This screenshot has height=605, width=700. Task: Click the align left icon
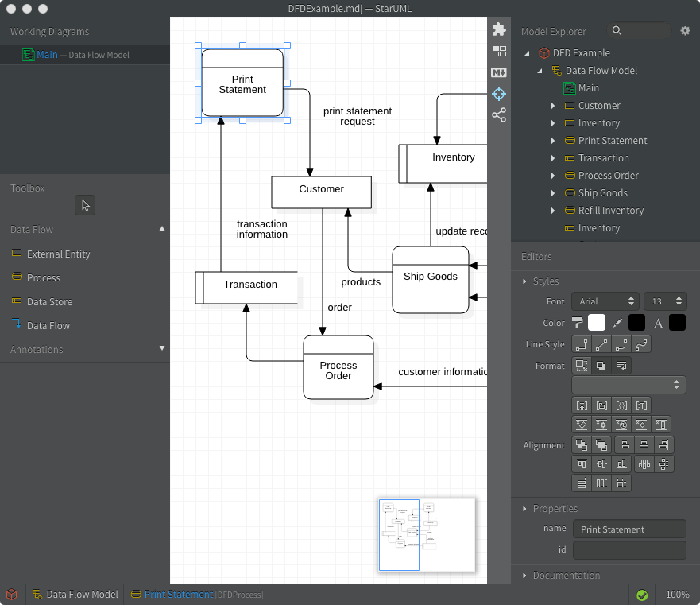(x=624, y=445)
